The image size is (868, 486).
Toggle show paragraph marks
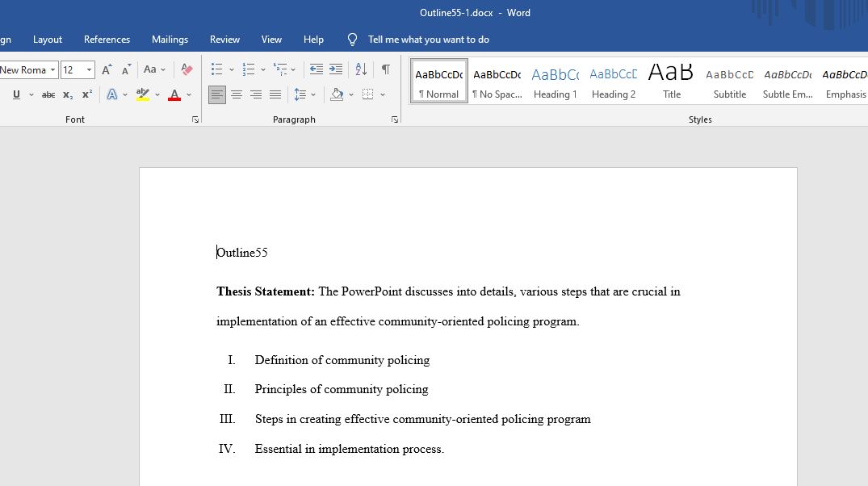(x=386, y=69)
